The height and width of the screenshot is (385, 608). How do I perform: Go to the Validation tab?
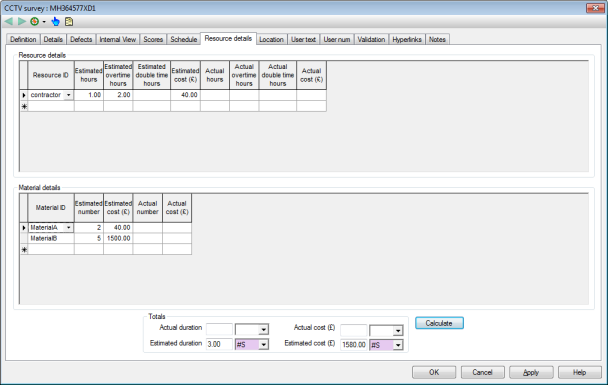coord(371,40)
